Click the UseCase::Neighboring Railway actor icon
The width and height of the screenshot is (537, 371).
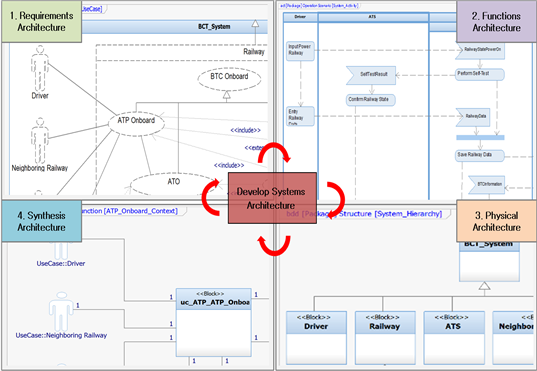(x=61, y=311)
